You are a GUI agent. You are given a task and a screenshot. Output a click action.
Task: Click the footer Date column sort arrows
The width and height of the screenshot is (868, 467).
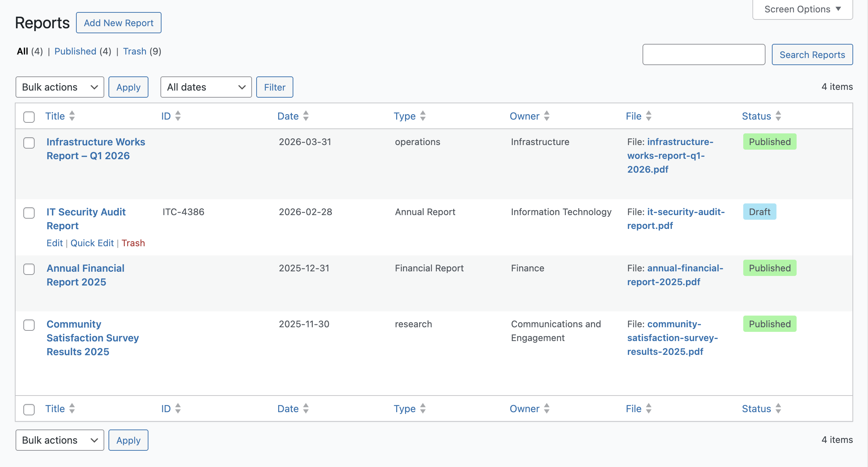pyautogui.click(x=306, y=409)
